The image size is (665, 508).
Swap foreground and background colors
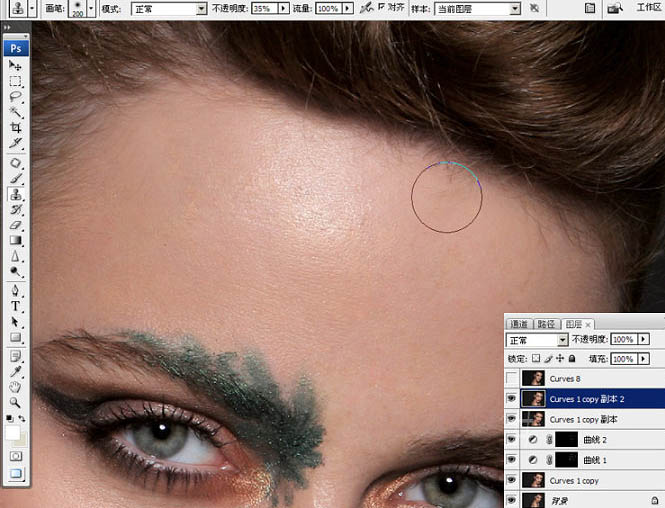tap(22, 419)
